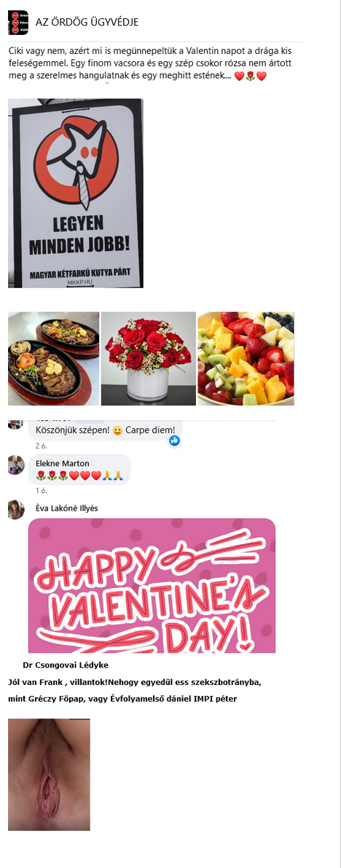Click the 1 ó. comment timestamp
Viewport: 341px width, 868px height.
tap(41, 490)
